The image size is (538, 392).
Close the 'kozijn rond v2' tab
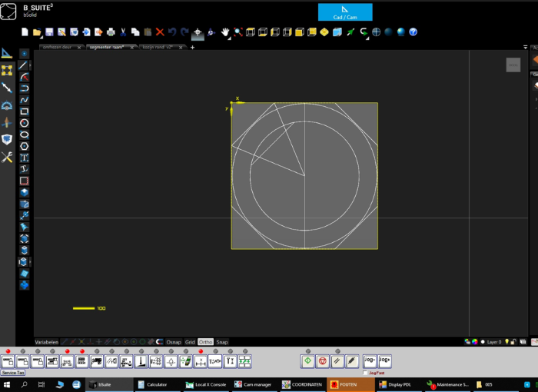point(181,48)
